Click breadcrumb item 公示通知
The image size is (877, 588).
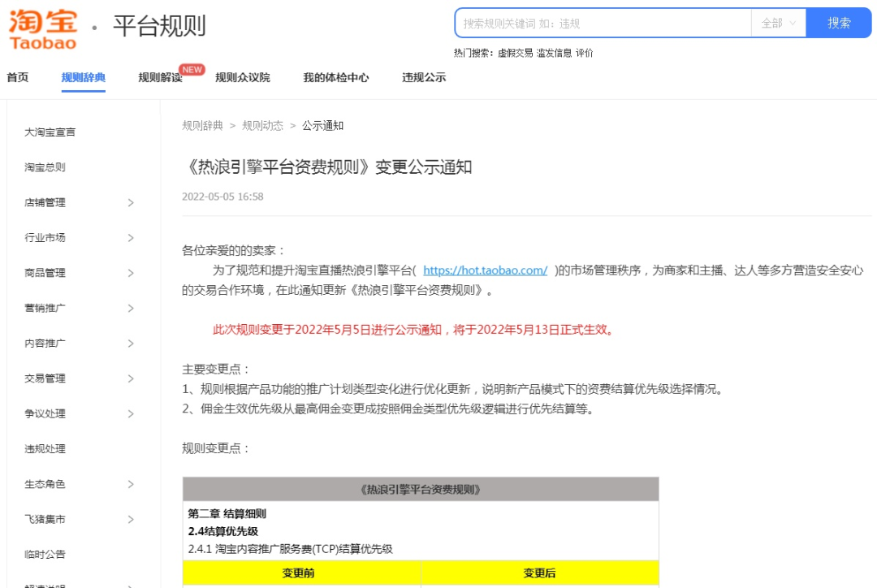tap(322, 126)
